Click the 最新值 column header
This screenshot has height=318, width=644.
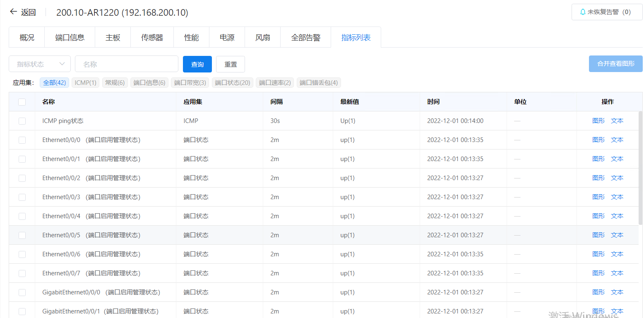(350, 102)
